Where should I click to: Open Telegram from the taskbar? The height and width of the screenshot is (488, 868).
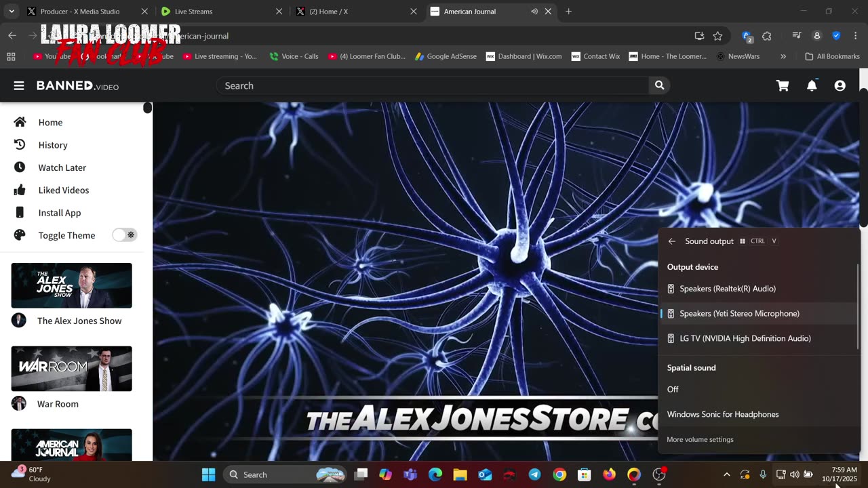[x=534, y=474]
